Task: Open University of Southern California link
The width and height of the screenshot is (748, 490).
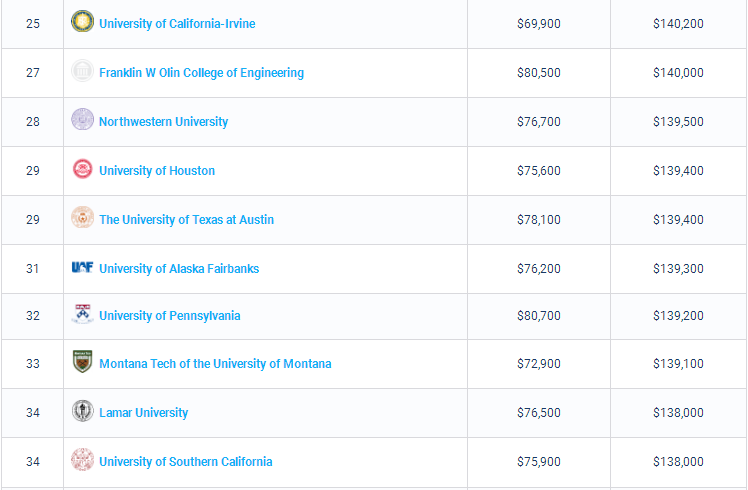Action: click(x=185, y=462)
